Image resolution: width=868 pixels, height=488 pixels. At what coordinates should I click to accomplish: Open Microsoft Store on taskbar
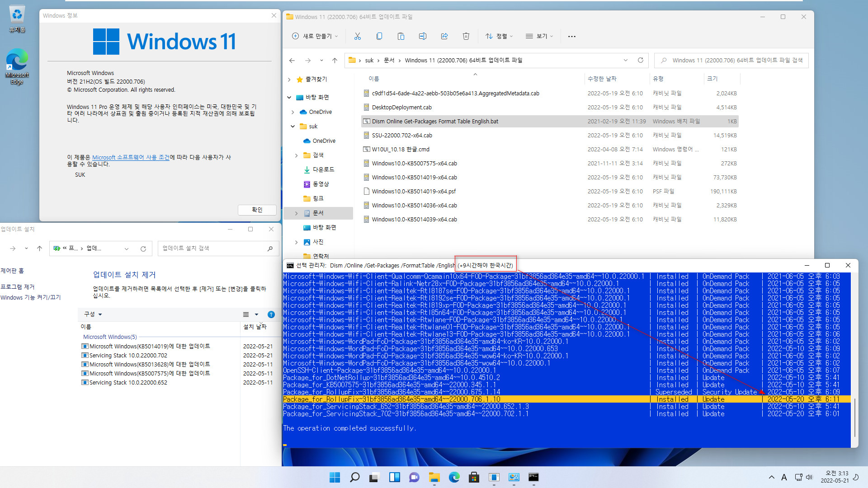[474, 477]
